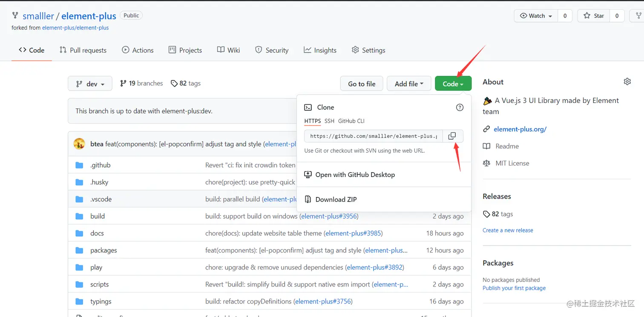Open btea's avatar next to the commit

click(x=79, y=144)
